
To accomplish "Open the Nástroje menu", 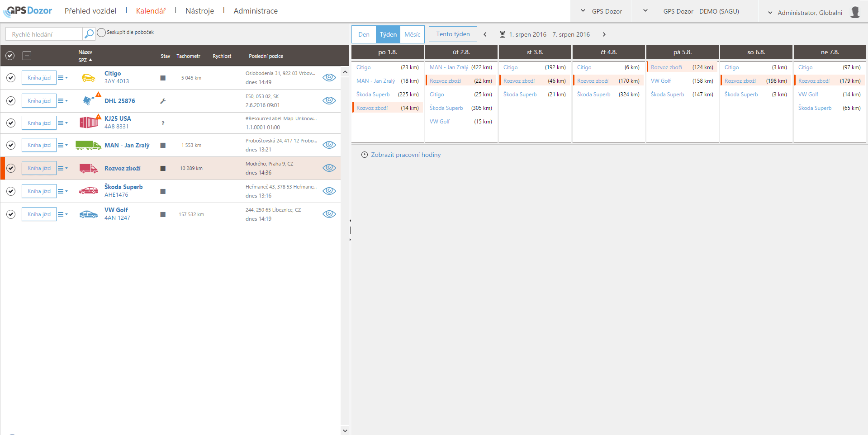I will tap(199, 11).
